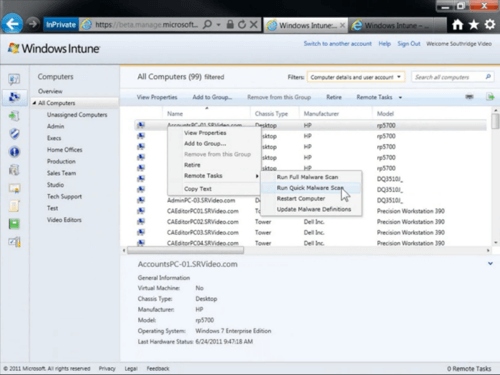Select the Video Editors group
500x375 pixels.
(64, 220)
